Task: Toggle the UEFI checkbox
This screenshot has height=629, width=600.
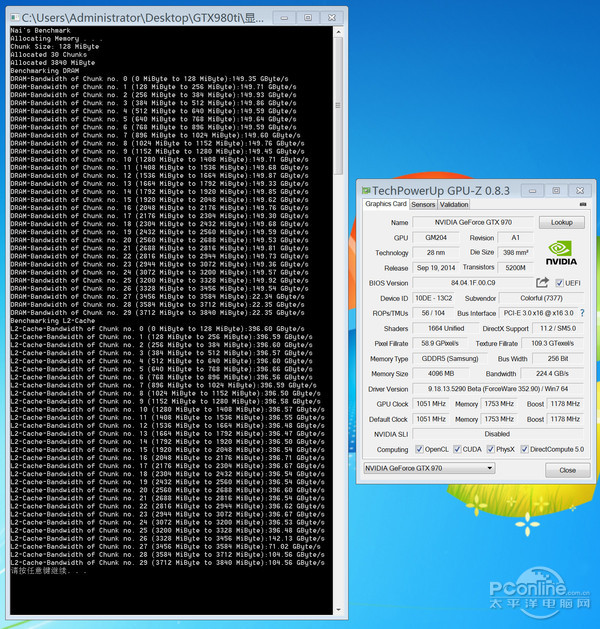Action: click(x=559, y=283)
